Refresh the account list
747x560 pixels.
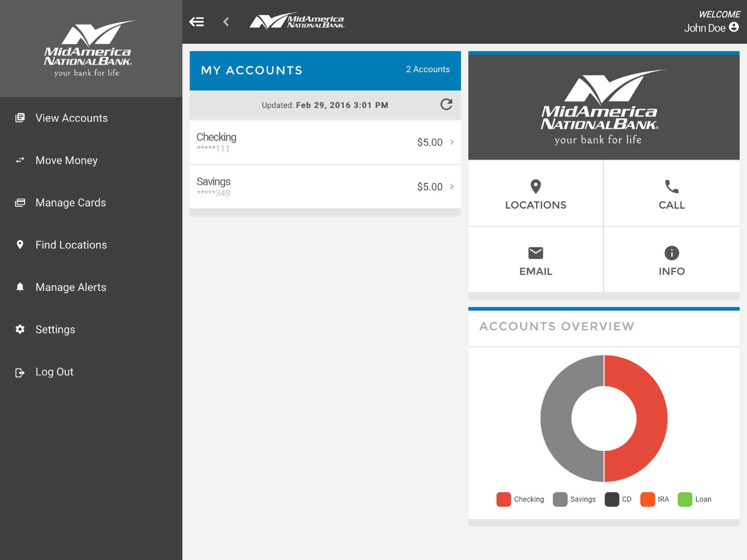coord(446,104)
